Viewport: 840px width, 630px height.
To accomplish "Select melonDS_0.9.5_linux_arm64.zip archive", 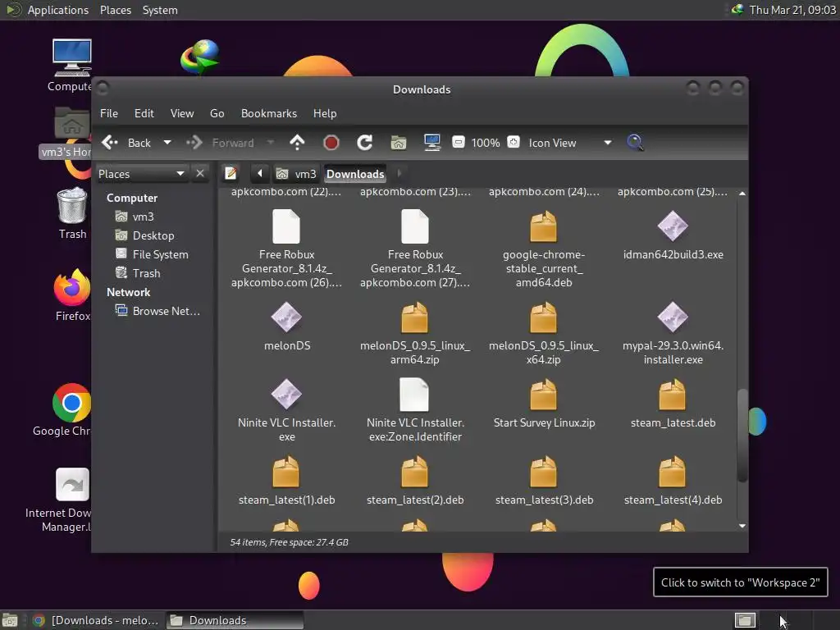I will click(415, 317).
